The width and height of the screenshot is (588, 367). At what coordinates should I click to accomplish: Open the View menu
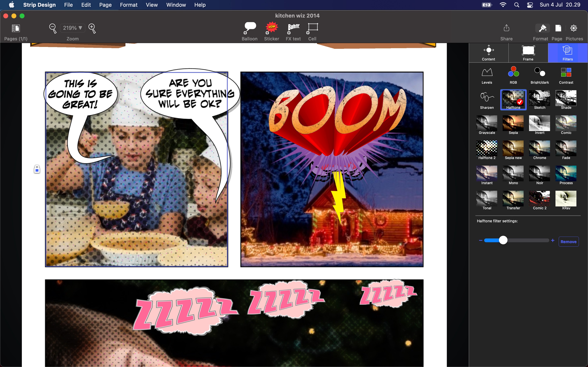tap(152, 5)
